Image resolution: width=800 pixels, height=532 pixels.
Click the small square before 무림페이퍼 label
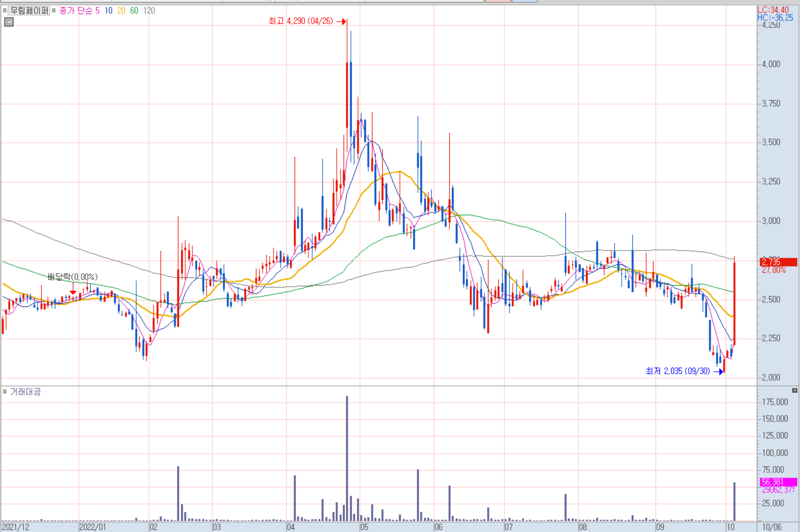click(5, 10)
